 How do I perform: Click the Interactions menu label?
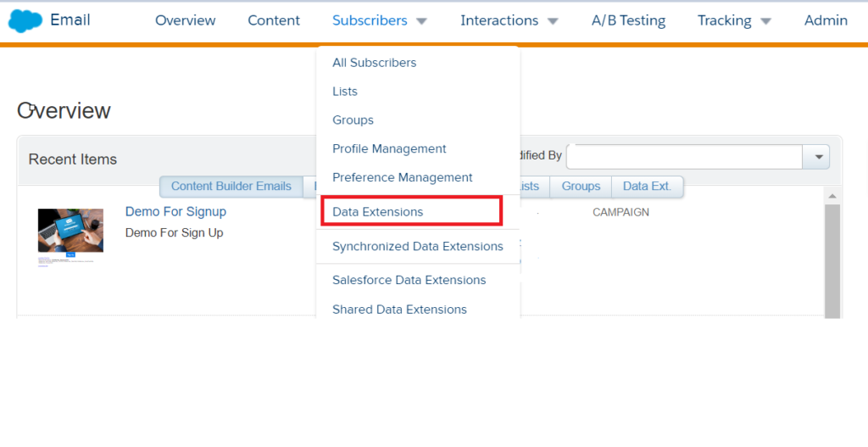[x=499, y=20]
